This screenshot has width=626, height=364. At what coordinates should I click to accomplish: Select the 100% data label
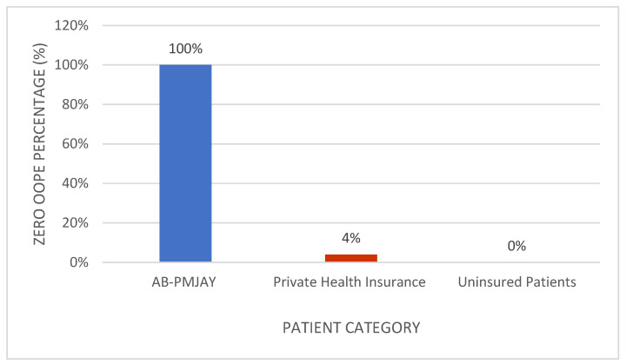pos(186,49)
